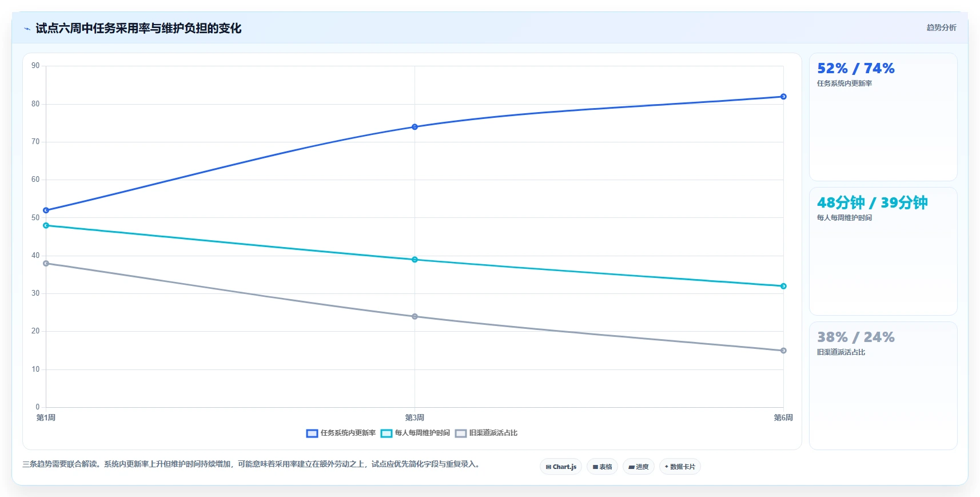This screenshot has width=980, height=497.
Task: Click the blue 任务系统内更新率 legend swatch
Action: tap(312, 434)
